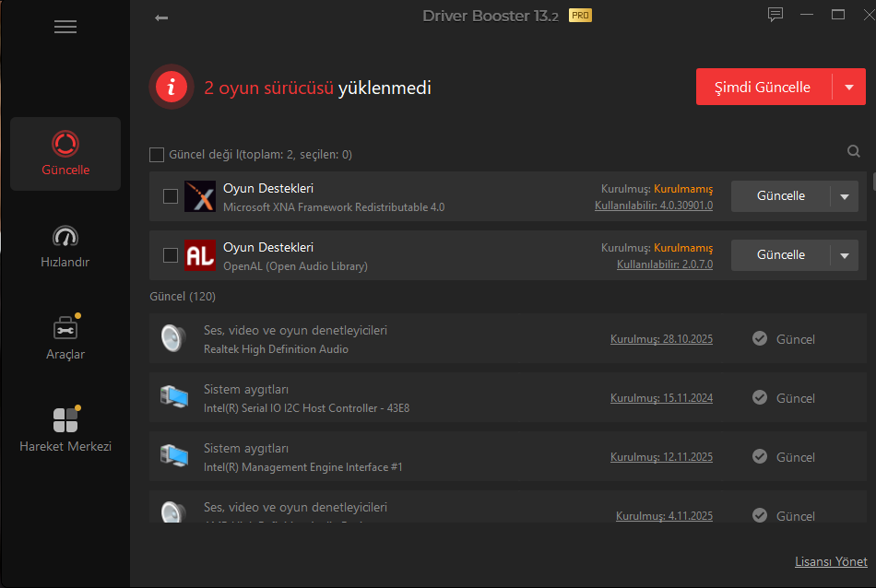
Task: Click the Microsoft XNA Framework icon
Action: 200,196
